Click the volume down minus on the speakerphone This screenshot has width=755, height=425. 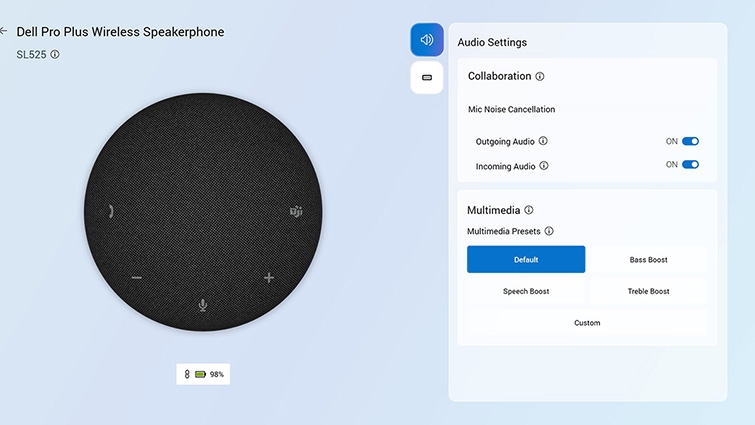pos(137,278)
